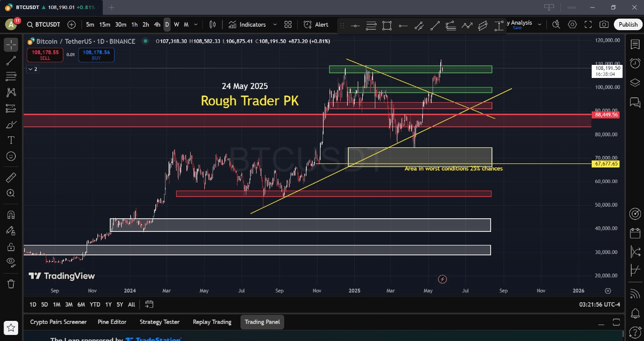Switch to the 5m timeframe
This screenshot has width=644, height=341.
90,25
